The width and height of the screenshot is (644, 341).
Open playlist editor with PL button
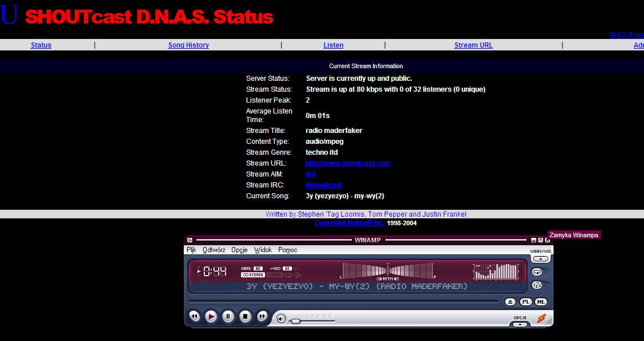click(x=526, y=302)
